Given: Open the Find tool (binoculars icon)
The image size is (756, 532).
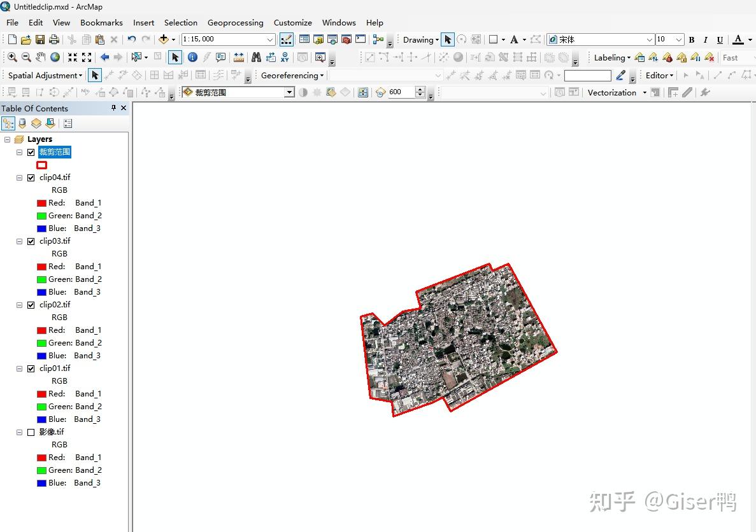Looking at the screenshot, I should coord(255,57).
